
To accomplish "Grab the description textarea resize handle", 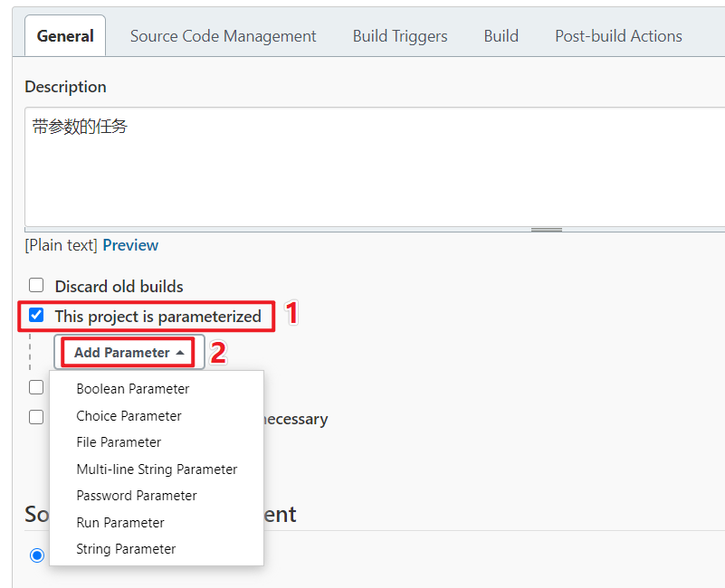I will [x=546, y=230].
